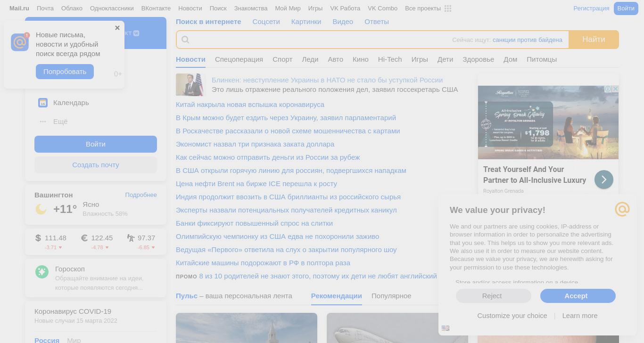This screenshot has height=343, width=644.
Task: Open Мой Мир in the top navigation
Action: click(288, 8)
